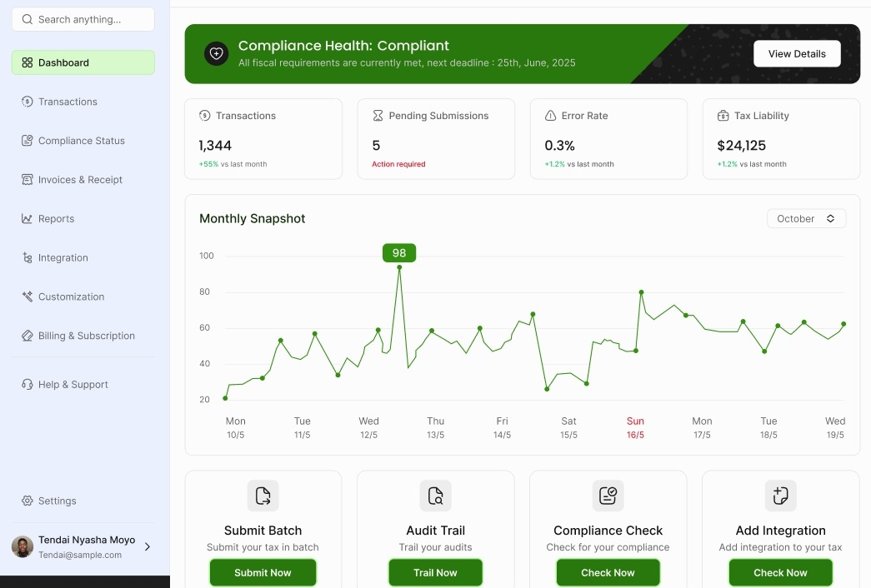
Task: Open the October month dropdown
Action: coord(806,218)
